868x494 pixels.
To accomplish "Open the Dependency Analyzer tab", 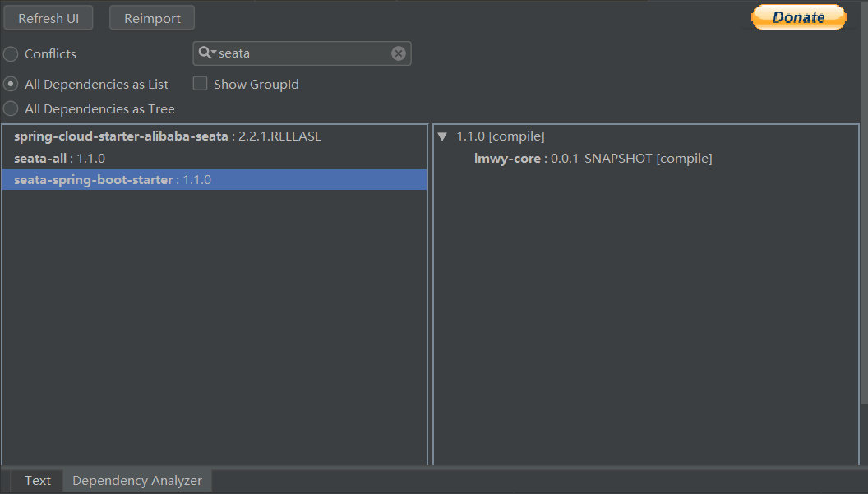I will [x=137, y=481].
